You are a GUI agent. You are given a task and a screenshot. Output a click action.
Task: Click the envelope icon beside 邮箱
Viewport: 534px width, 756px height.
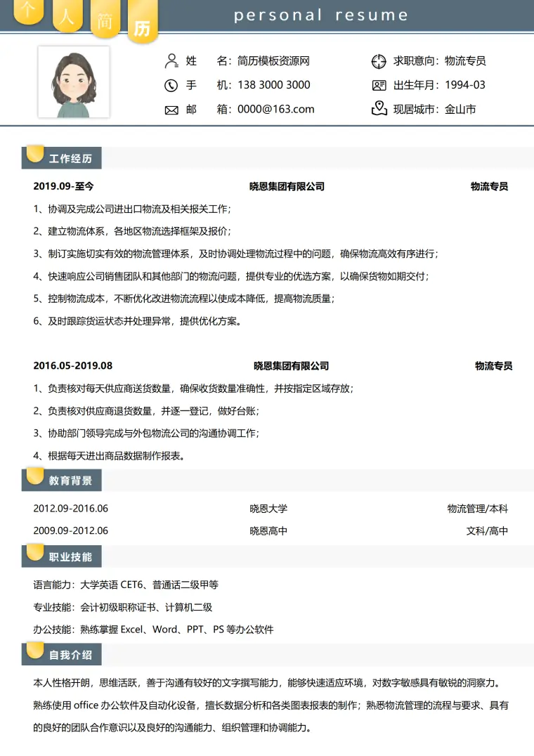tap(171, 110)
